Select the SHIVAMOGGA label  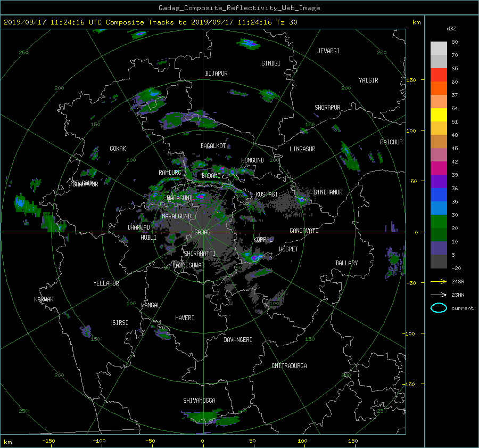click(x=199, y=400)
